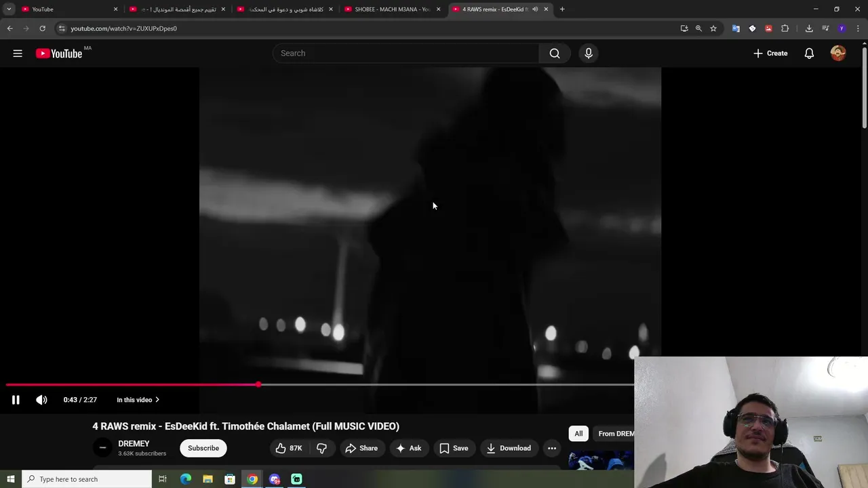Seek to later point on progress bar
868x488 pixels.
pyautogui.click(x=448, y=384)
